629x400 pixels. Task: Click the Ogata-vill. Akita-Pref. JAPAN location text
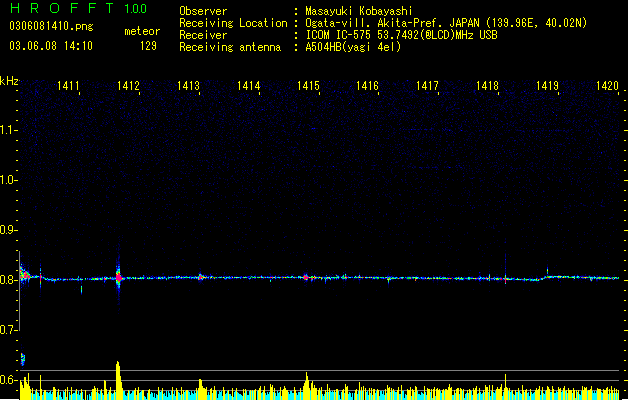click(446, 23)
